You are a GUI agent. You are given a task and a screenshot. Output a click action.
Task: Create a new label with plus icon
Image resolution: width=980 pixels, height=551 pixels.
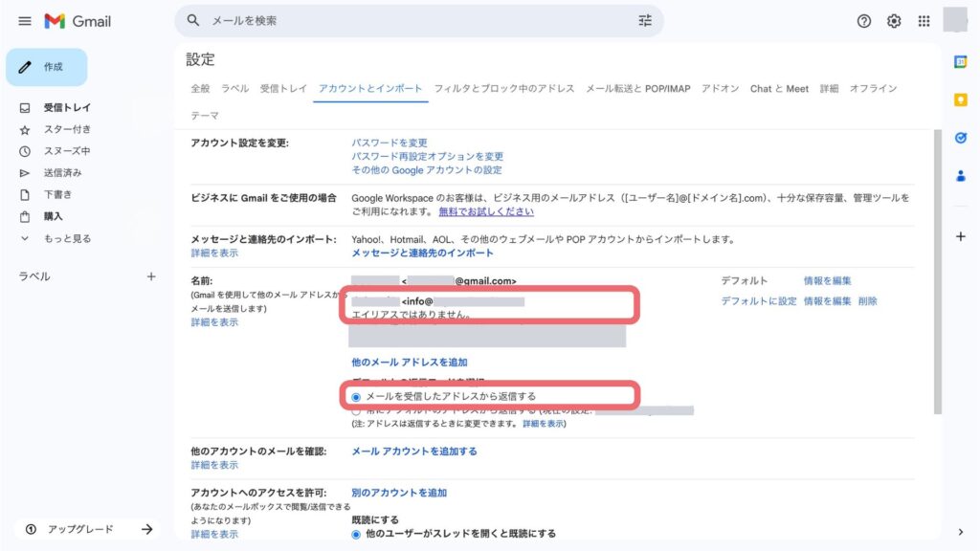150,276
